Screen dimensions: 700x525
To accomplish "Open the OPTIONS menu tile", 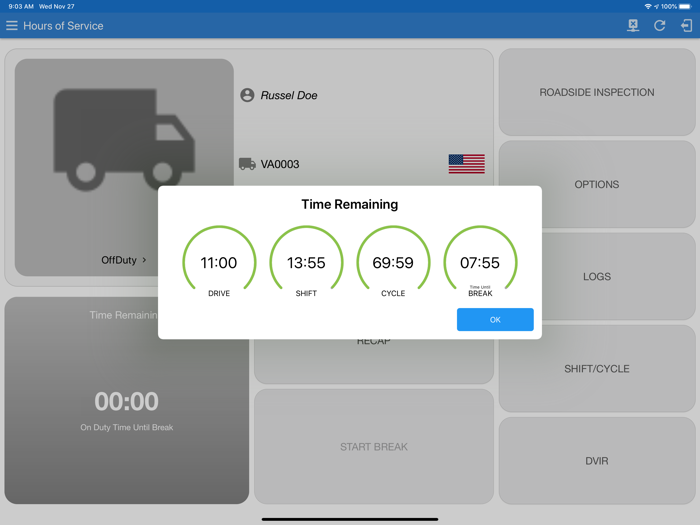I will coord(597,184).
